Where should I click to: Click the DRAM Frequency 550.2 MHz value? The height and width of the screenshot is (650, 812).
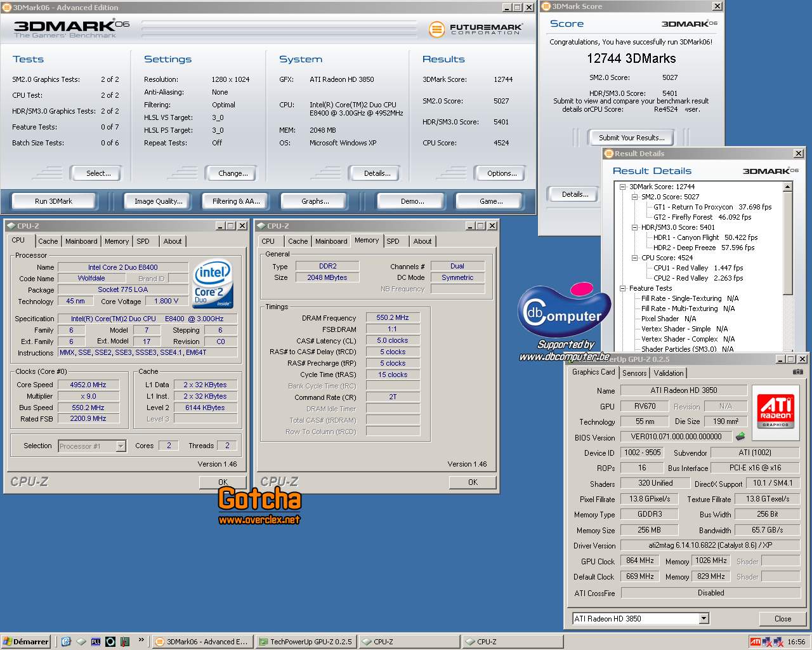click(393, 317)
